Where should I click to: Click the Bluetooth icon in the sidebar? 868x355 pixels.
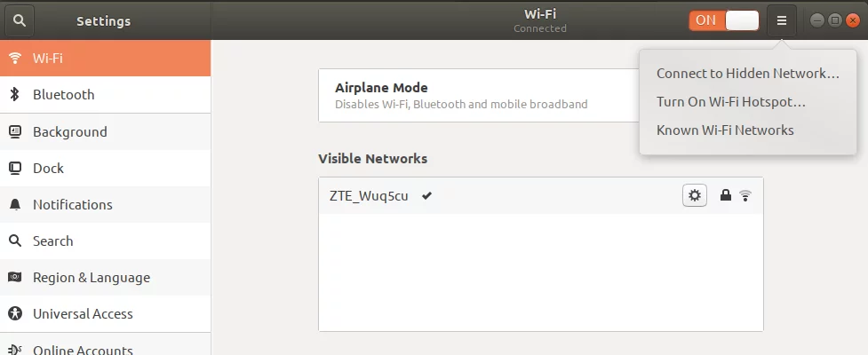point(15,95)
